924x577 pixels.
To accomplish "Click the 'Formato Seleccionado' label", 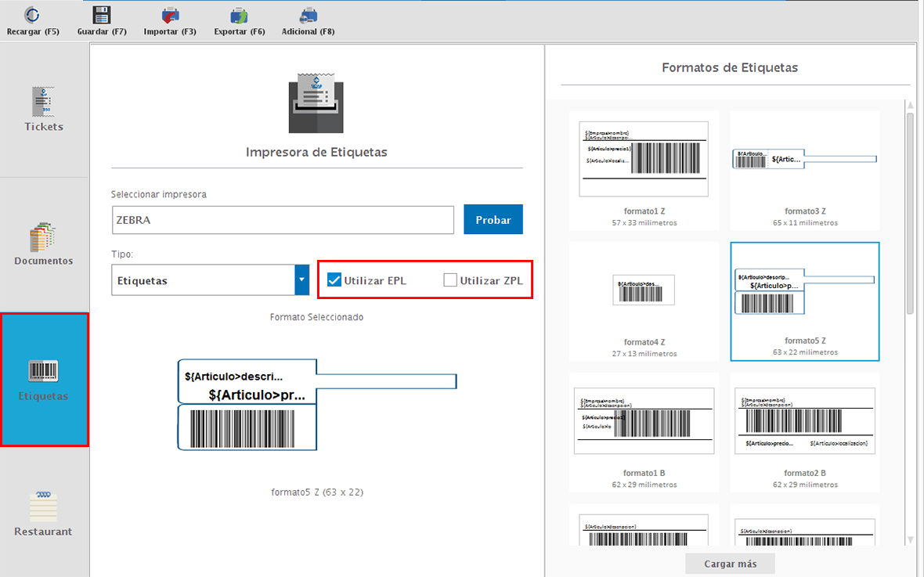I will pos(316,317).
